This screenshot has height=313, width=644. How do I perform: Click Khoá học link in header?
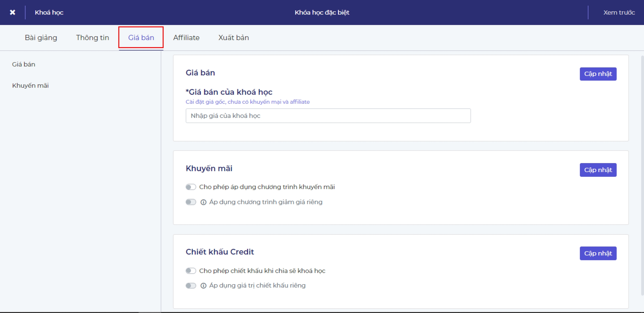(x=49, y=12)
